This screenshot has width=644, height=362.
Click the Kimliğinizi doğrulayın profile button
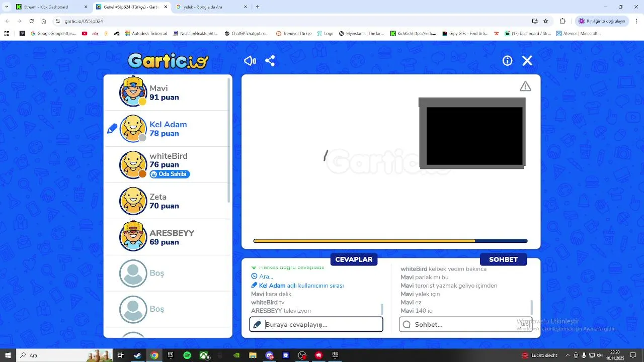602,21
